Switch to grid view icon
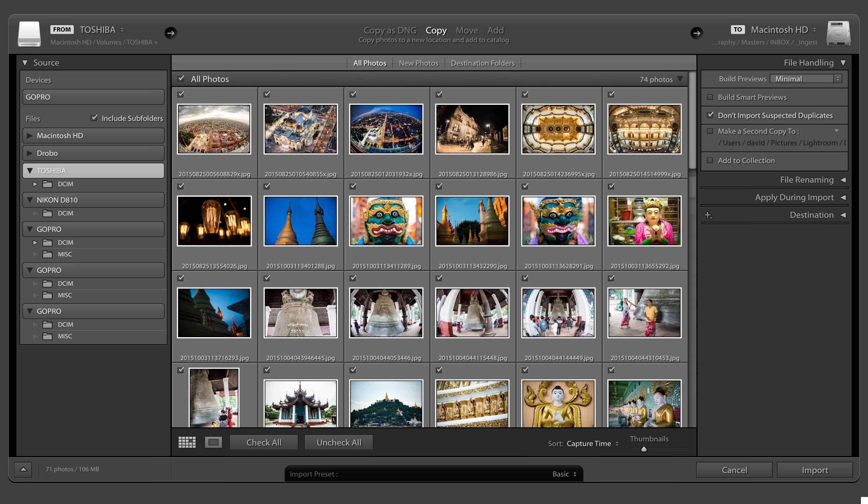Screen dimensions: 868x504 click(187, 442)
